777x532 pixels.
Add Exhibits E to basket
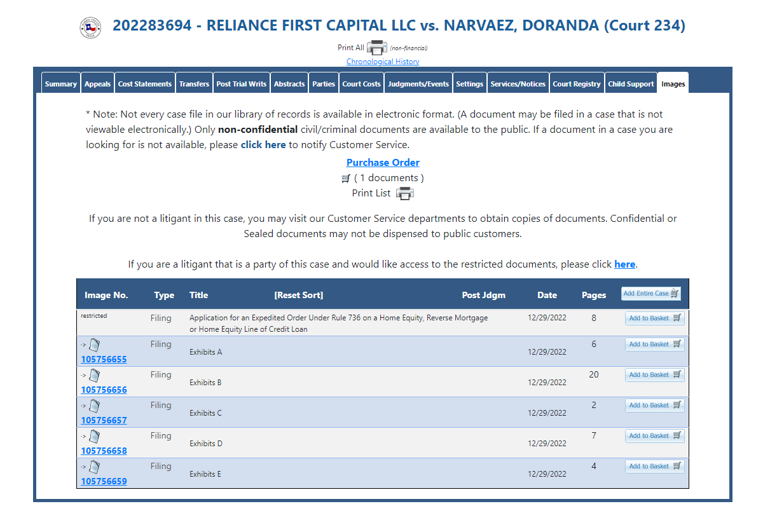pos(655,467)
